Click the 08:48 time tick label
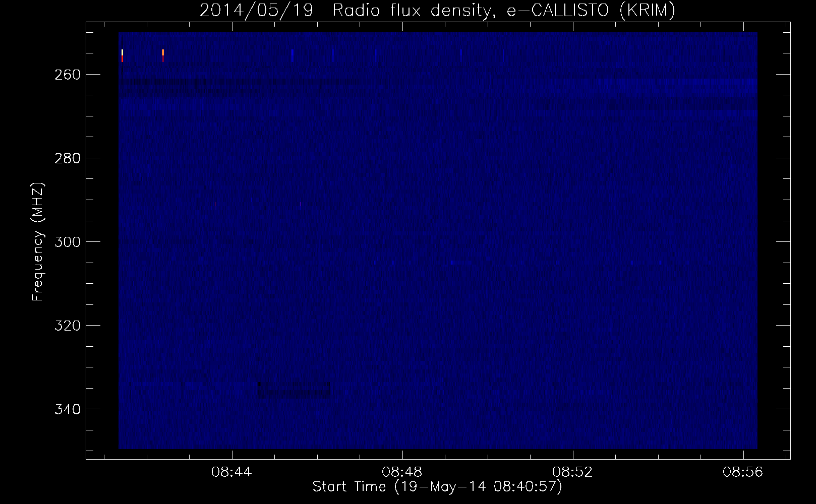The width and height of the screenshot is (816, 504). click(402, 472)
